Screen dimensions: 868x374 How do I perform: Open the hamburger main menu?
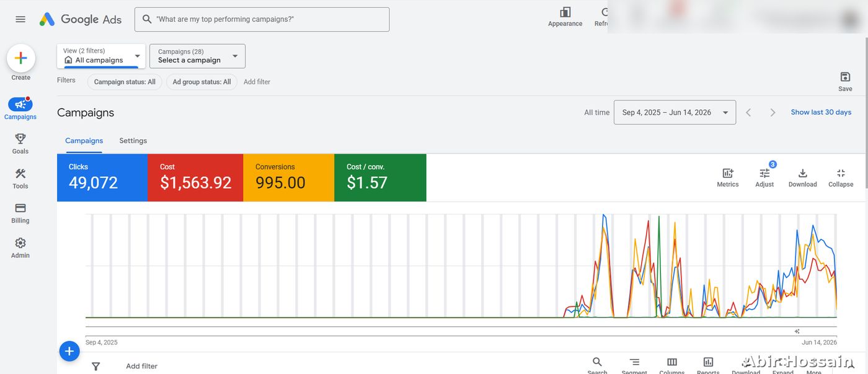(x=20, y=19)
